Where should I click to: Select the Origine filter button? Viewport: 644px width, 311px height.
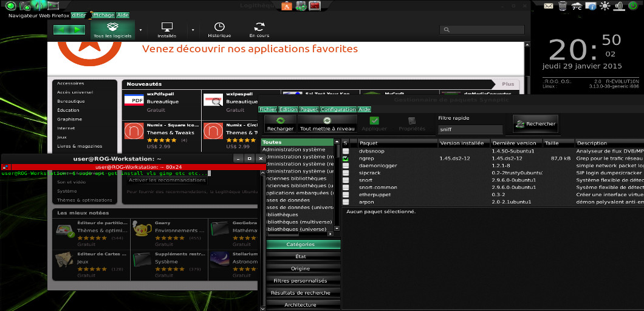[x=303, y=268]
